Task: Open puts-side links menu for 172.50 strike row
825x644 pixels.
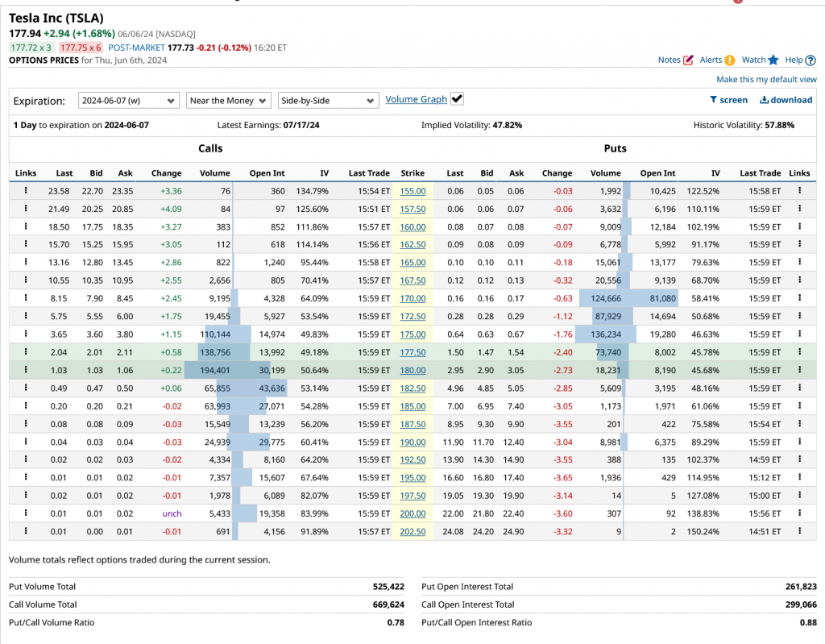Action: coord(800,316)
